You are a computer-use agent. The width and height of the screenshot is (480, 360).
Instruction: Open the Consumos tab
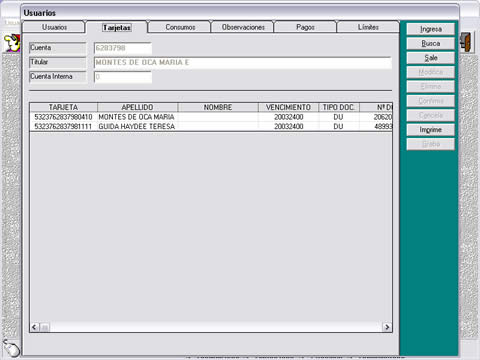point(180,27)
